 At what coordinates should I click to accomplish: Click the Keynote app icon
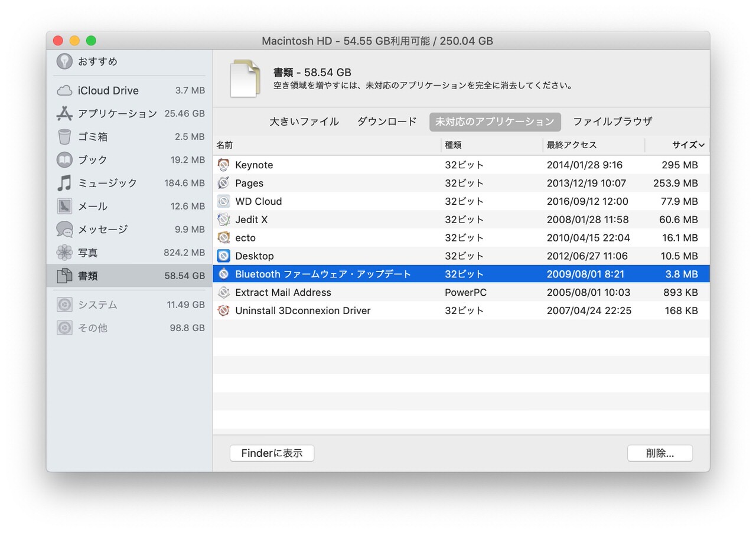click(223, 165)
